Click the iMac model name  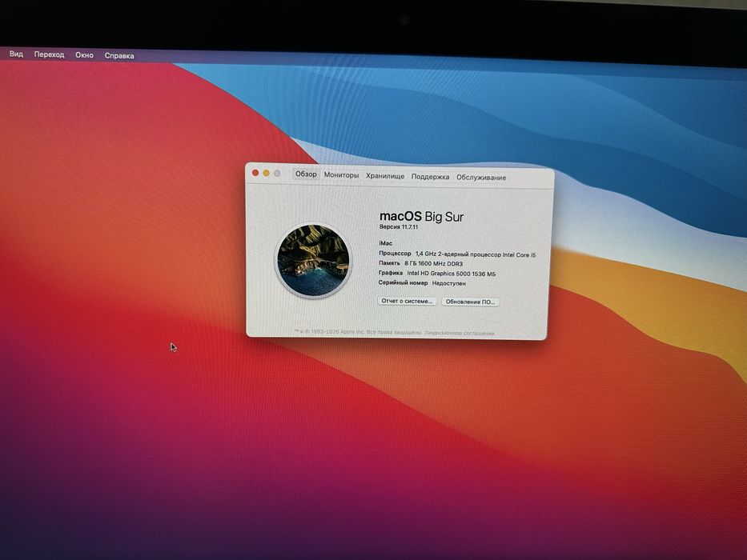click(x=385, y=243)
